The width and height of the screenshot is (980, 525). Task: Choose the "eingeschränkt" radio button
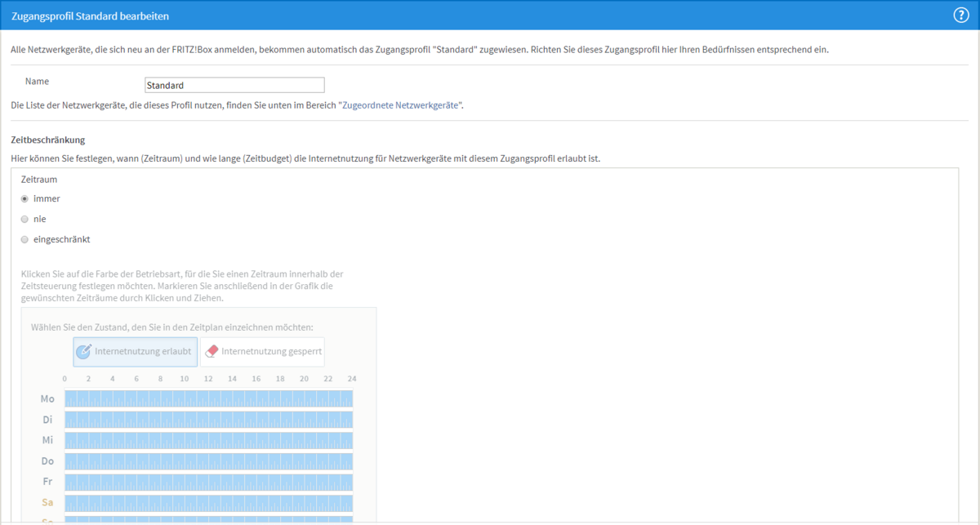(24, 239)
